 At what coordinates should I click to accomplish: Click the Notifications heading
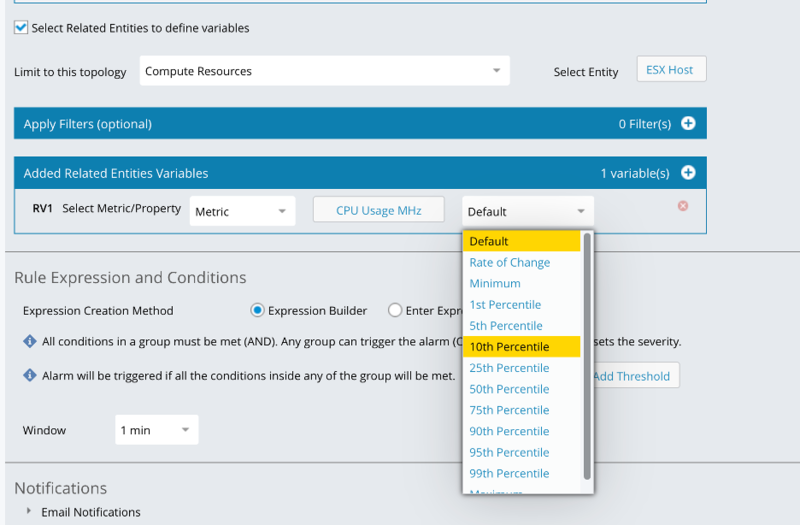tap(61, 488)
